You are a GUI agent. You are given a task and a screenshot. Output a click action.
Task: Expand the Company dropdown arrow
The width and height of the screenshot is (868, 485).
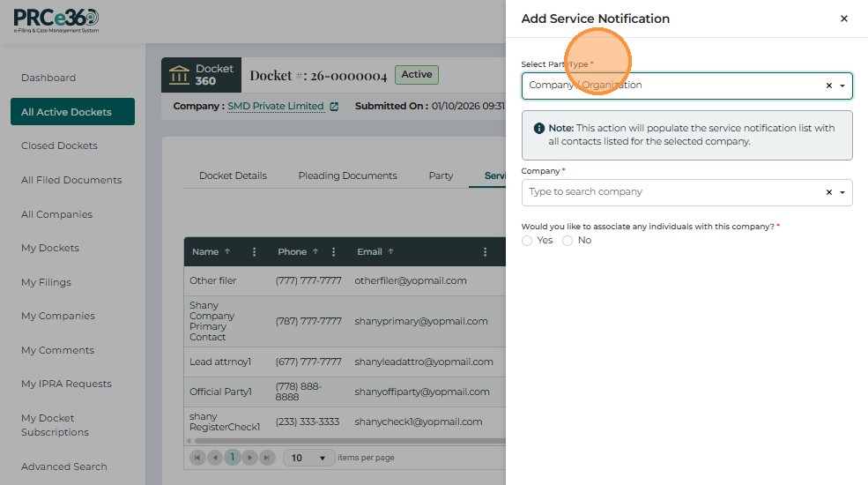[x=842, y=192]
